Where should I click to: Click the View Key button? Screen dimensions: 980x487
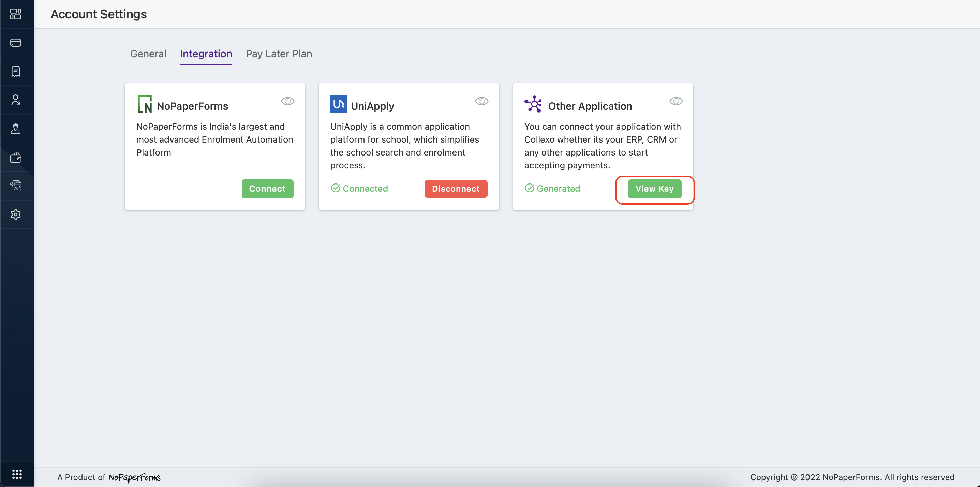655,189
